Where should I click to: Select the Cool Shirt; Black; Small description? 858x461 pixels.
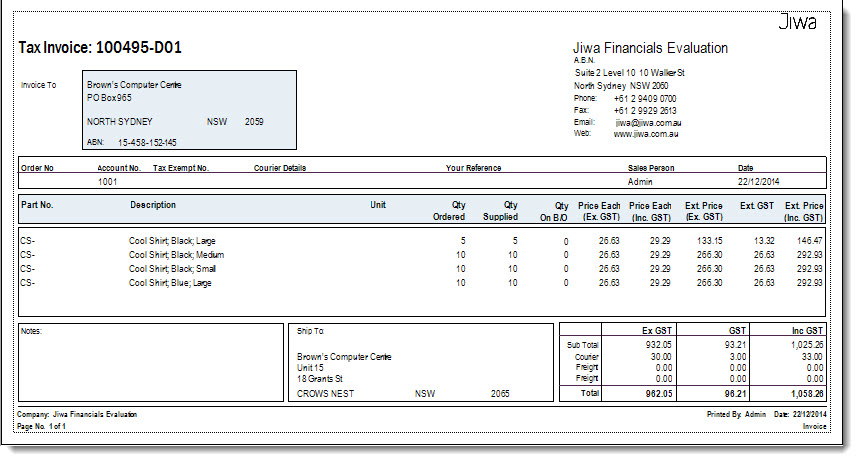172,269
